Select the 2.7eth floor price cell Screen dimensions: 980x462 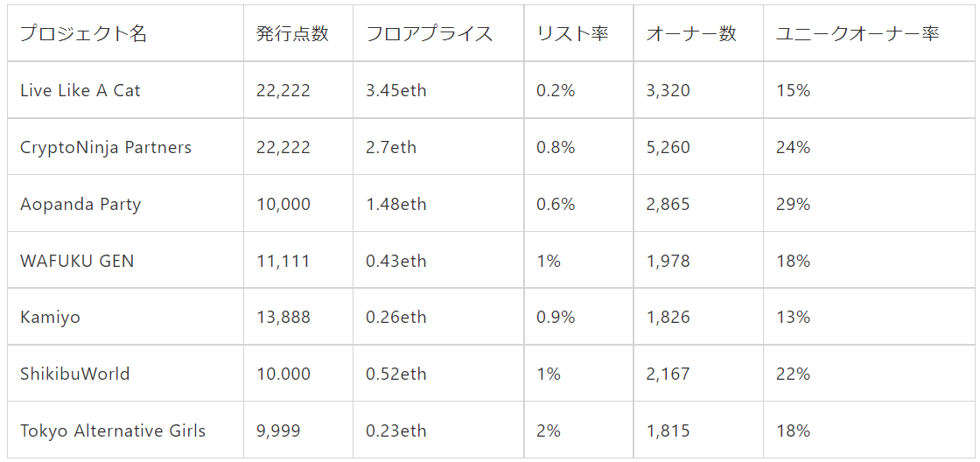(x=391, y=147)
